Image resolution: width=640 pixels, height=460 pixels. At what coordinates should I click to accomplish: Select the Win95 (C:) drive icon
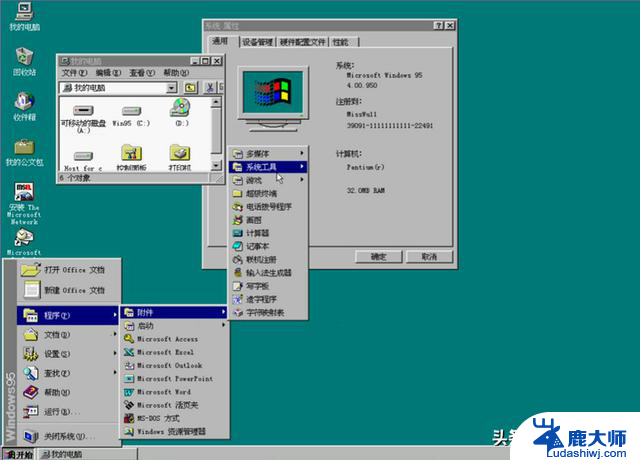(131, 116)
